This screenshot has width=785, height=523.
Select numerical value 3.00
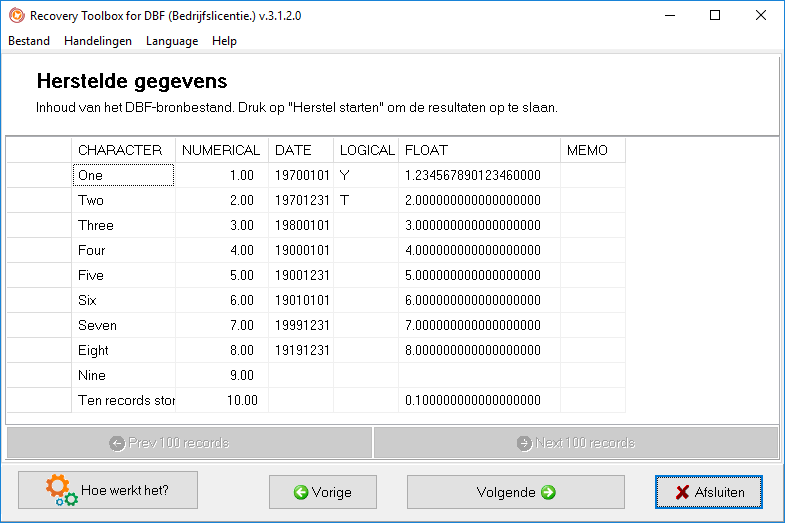[x=222, y=225]
